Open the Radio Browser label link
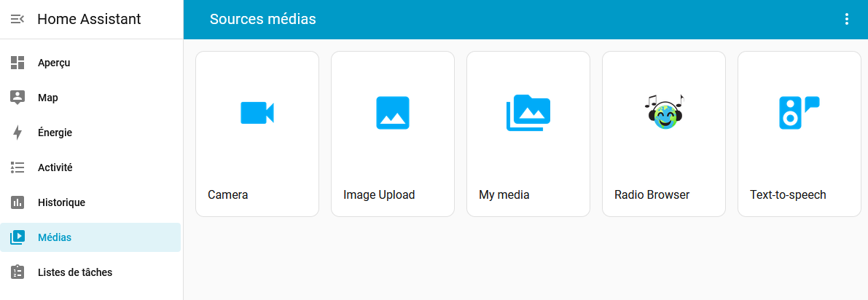 (652, 195)
